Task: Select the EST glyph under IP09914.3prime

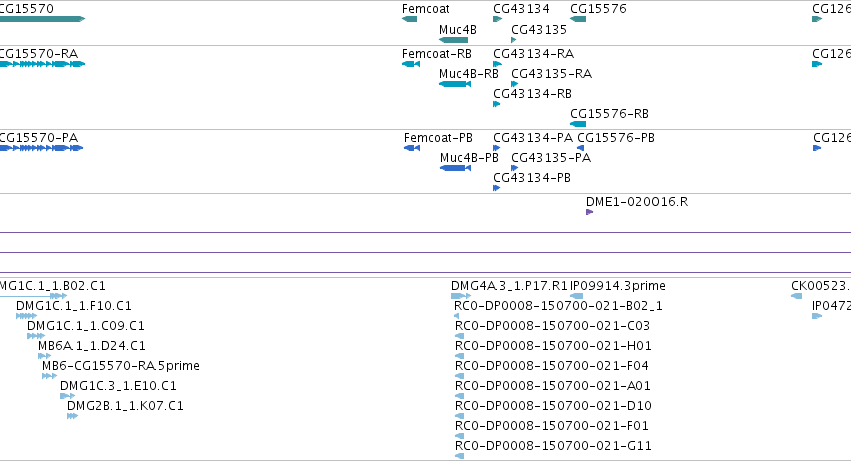Action: coord(576,296)
